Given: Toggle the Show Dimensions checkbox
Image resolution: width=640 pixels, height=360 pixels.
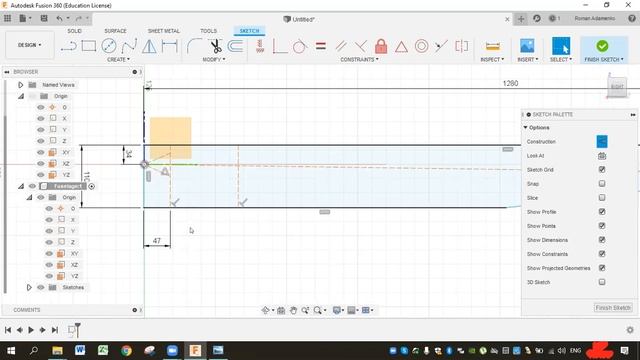Looking at the screenshot, I should click(x=602, y=240).
